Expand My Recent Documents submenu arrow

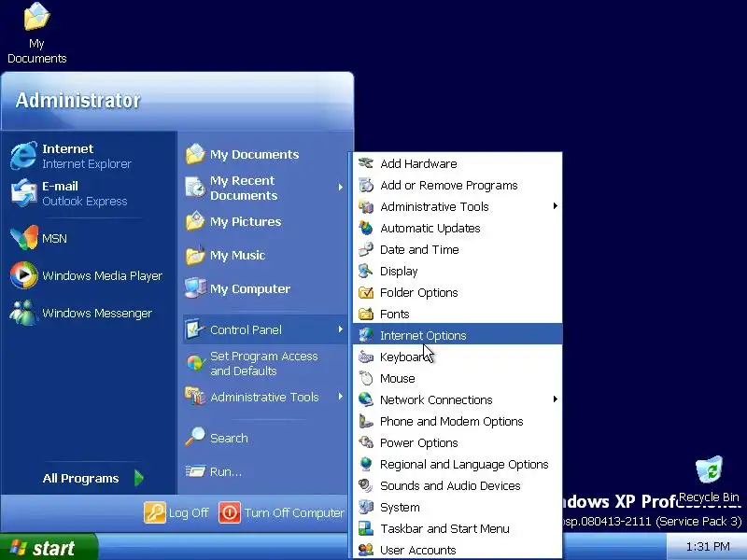pos(340,188)
